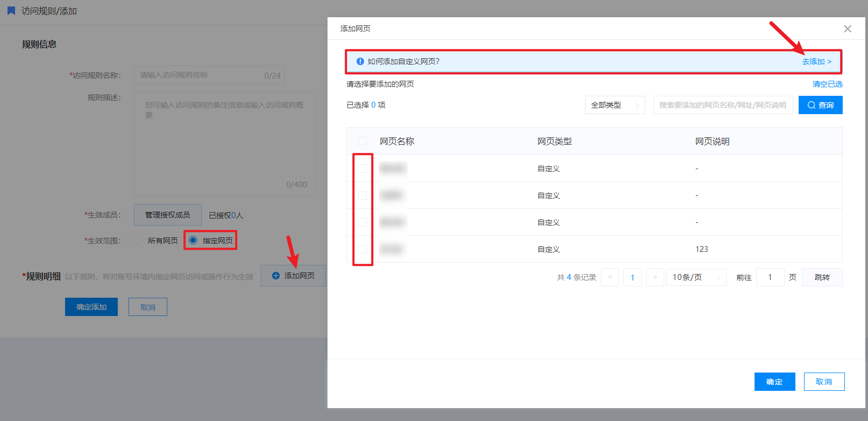Click the 去添加 link

click(x=816, y=61)
